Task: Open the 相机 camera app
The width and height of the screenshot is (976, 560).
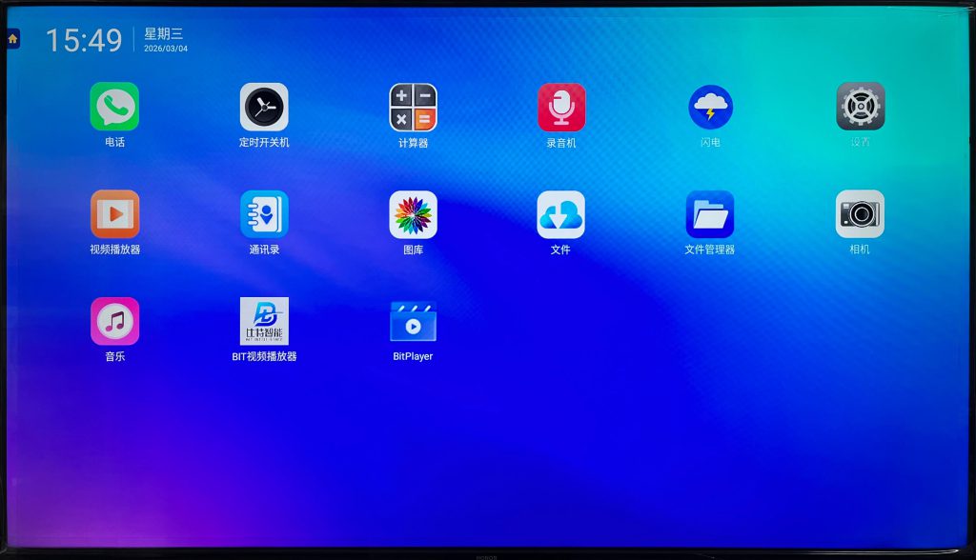Action: pos(860,214)
